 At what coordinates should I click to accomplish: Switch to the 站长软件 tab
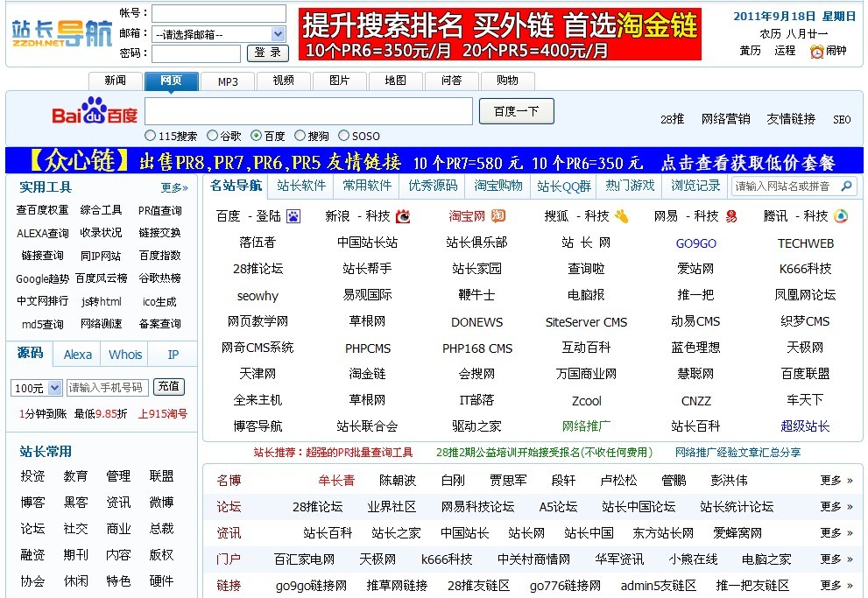click(301, 186)
